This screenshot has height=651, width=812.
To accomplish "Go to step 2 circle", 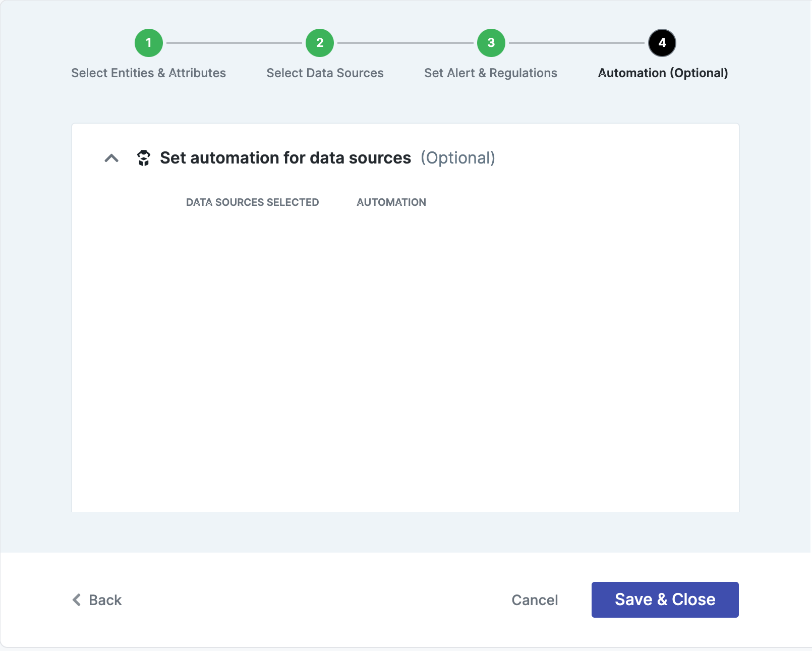I will (320, 43).
